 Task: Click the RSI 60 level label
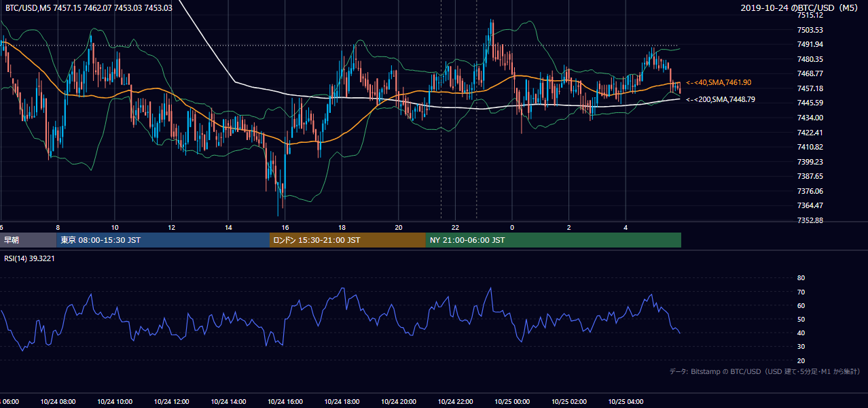point(801,305)
